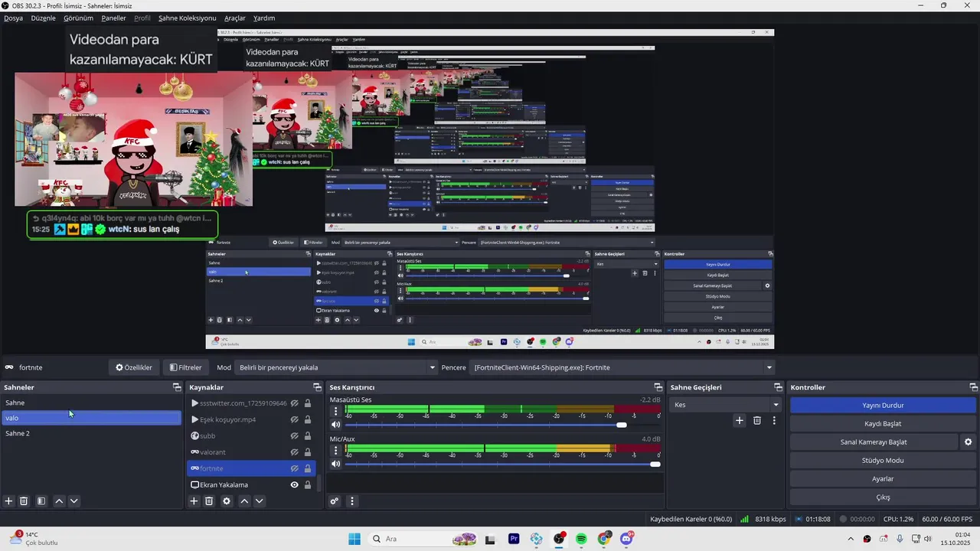Open Ayarlar in the Kontroller panel
980x551 pixels.
883,478
